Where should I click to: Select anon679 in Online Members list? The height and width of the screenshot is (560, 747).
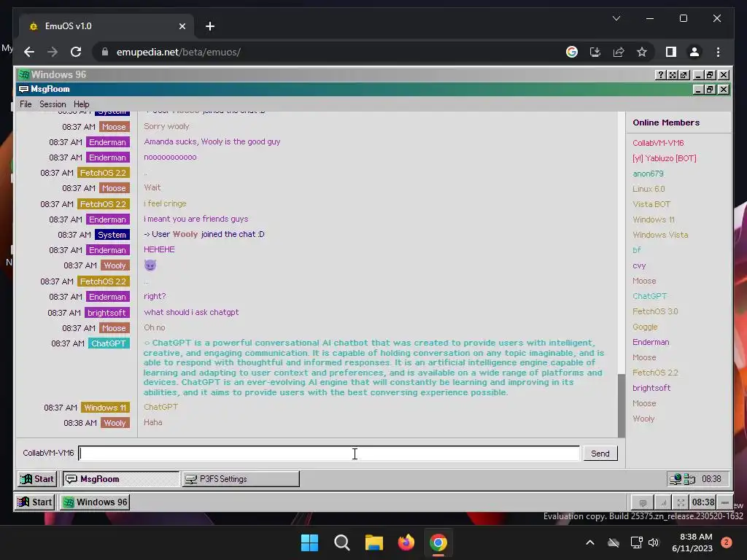pyautogui.click(x=648, y=174)
